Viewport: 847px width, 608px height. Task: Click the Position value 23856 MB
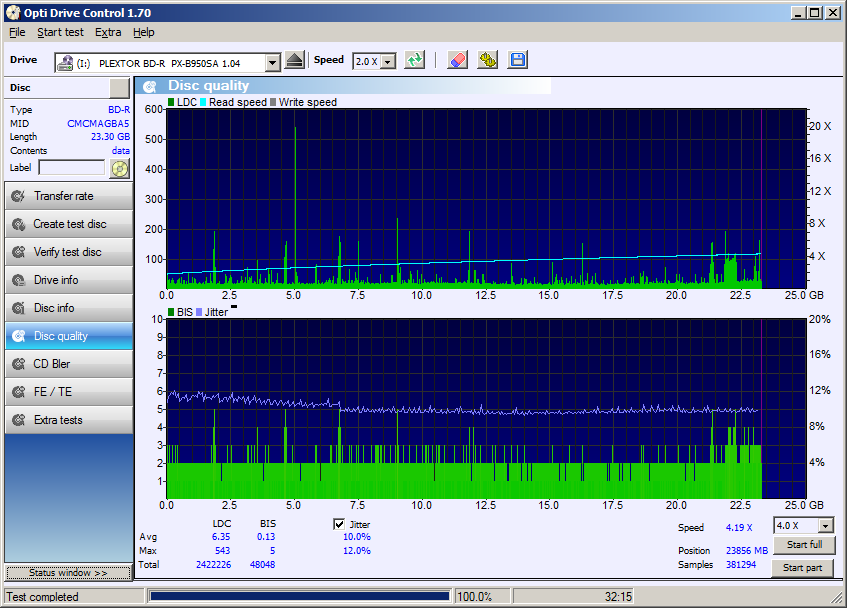click(747, 551)
